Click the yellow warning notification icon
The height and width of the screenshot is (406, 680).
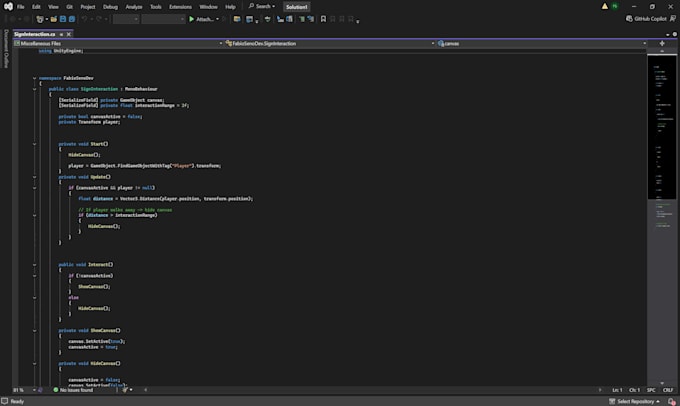pos(605,6)
